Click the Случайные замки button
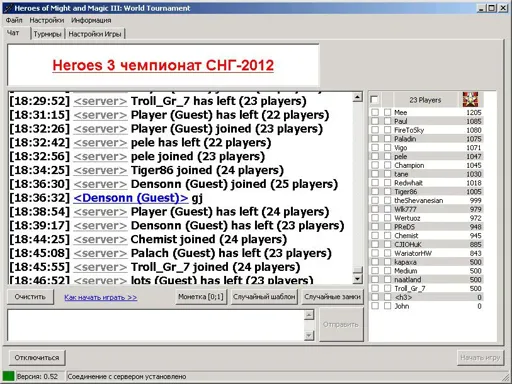 point(332,297)
